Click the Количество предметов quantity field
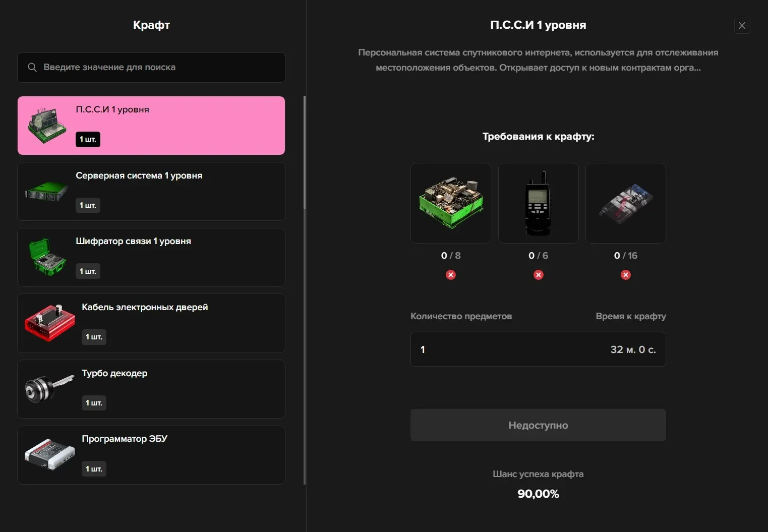This screenshot has height=532, width=768. [538, 349]
